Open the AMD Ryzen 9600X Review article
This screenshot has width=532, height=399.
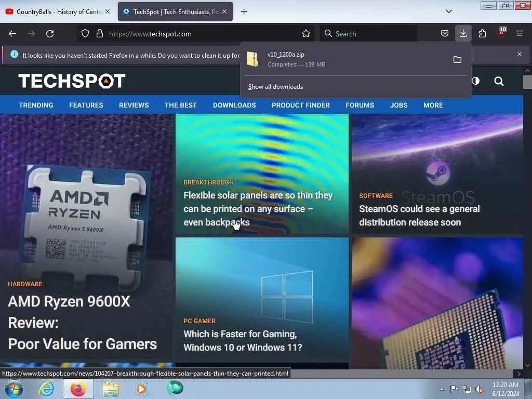point(83,322)
